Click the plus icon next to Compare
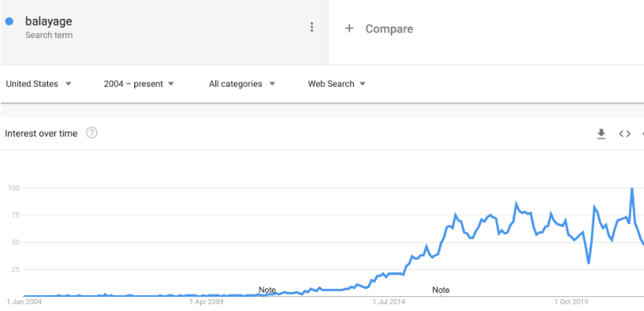This screenshot has width=644, height=311. [x=349, y=28]
